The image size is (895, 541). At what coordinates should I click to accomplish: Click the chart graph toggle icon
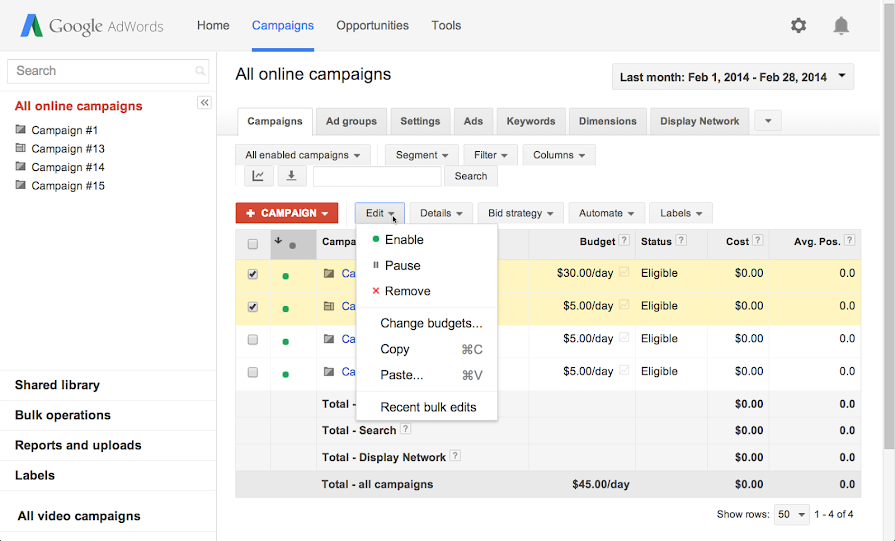tap(259, 176)
